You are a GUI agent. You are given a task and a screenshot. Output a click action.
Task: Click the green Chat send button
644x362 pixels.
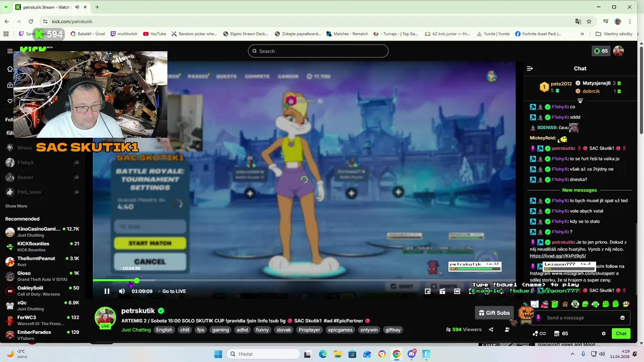(x=621, y=333)
